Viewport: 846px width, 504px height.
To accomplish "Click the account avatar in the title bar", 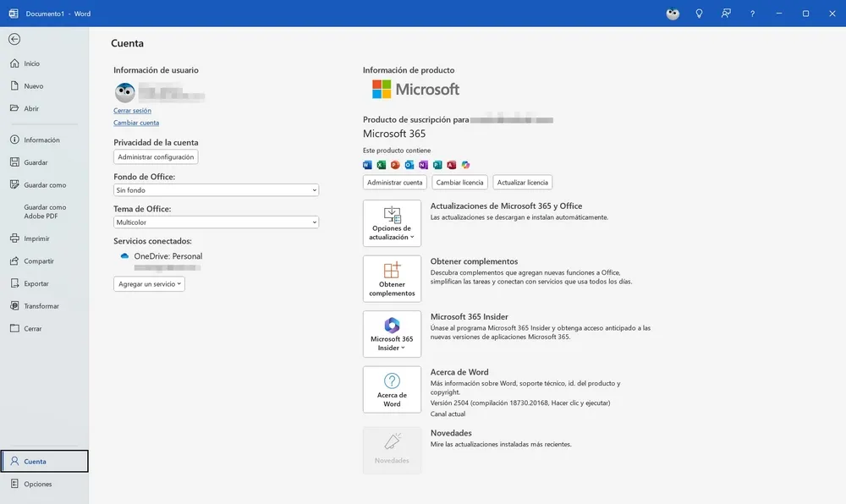I will tap(673, 14).
